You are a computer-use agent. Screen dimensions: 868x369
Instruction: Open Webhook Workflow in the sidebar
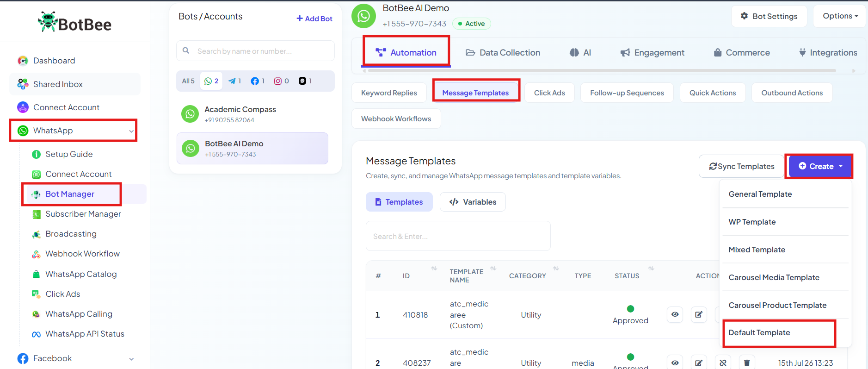[82, 254]
